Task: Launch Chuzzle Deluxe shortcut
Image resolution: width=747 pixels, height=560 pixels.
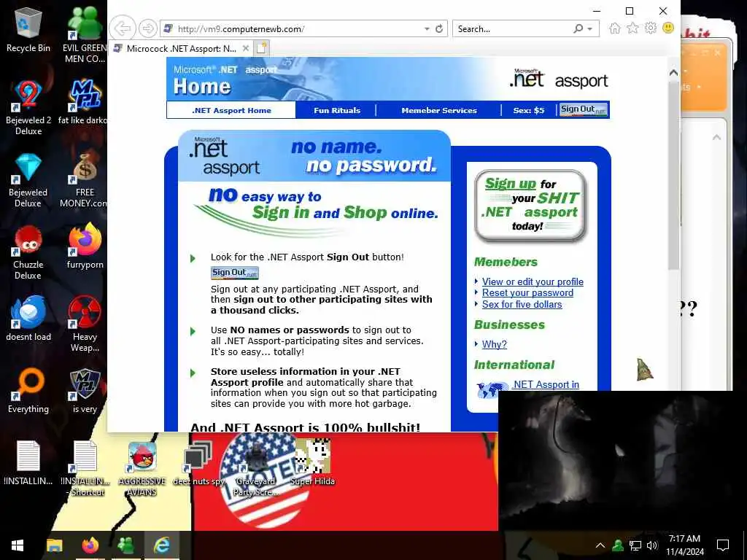Action: click(x=28, y=252)
